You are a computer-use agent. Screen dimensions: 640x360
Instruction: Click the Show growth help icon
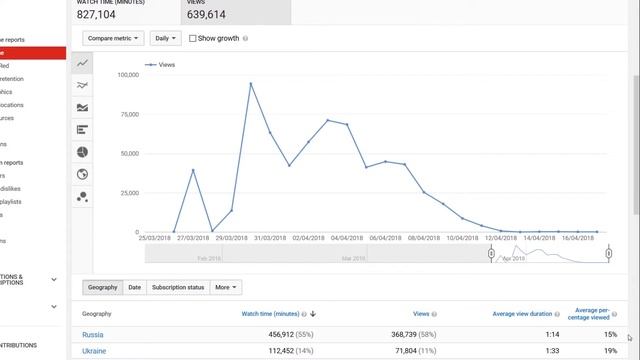[x=245, y=38]
